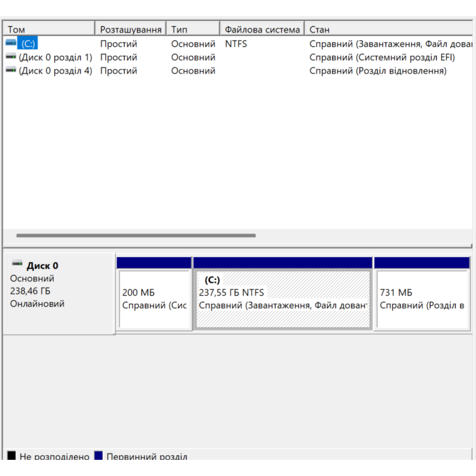This screenshot has width=476, height=476.
Task: Click the Тип column header
Action: click(x=190, y=29)
